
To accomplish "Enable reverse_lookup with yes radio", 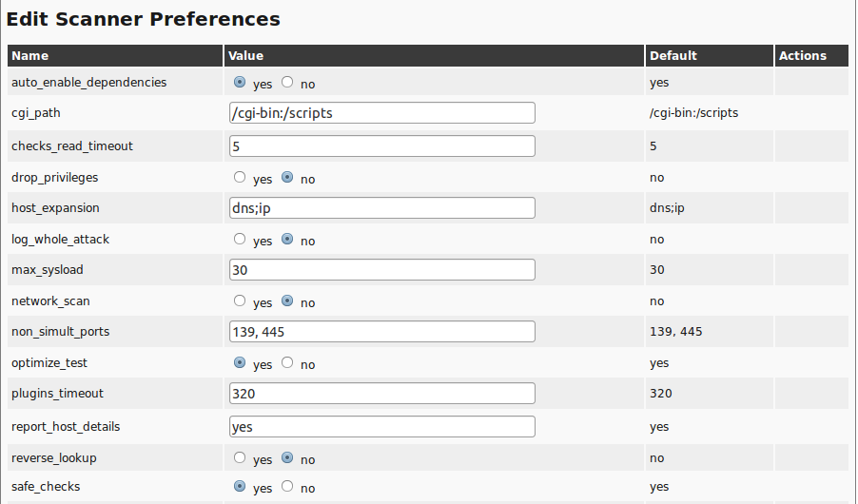I will point(240,458).
